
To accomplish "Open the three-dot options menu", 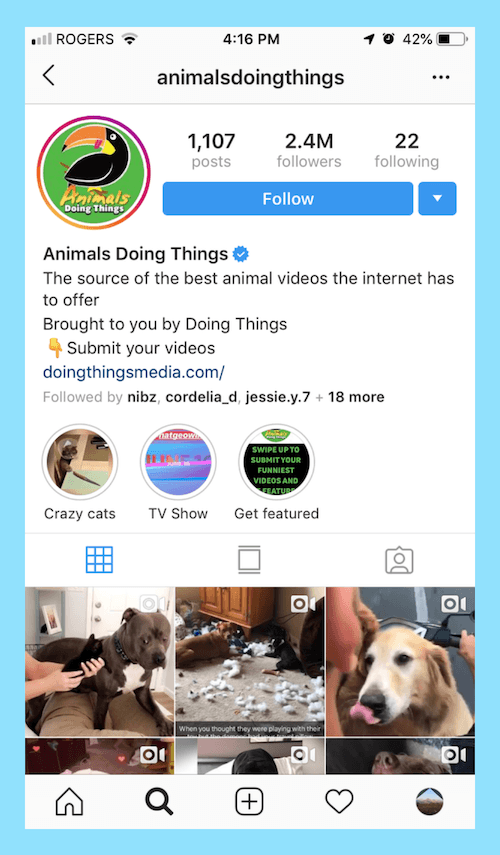I will click(441, 77).
